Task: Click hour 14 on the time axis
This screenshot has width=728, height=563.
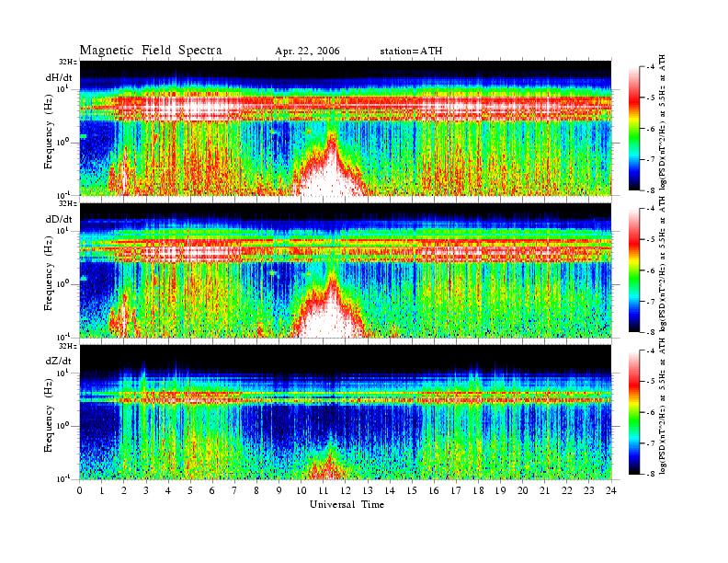Action: click(x=390, y=491)
